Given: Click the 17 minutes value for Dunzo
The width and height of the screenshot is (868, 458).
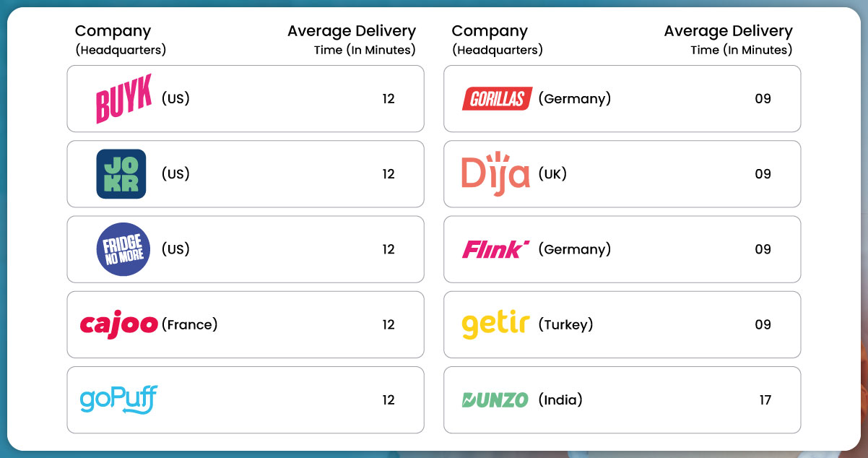Looking at the screenshot, I should pyautogui.click(x=765, y=399).
